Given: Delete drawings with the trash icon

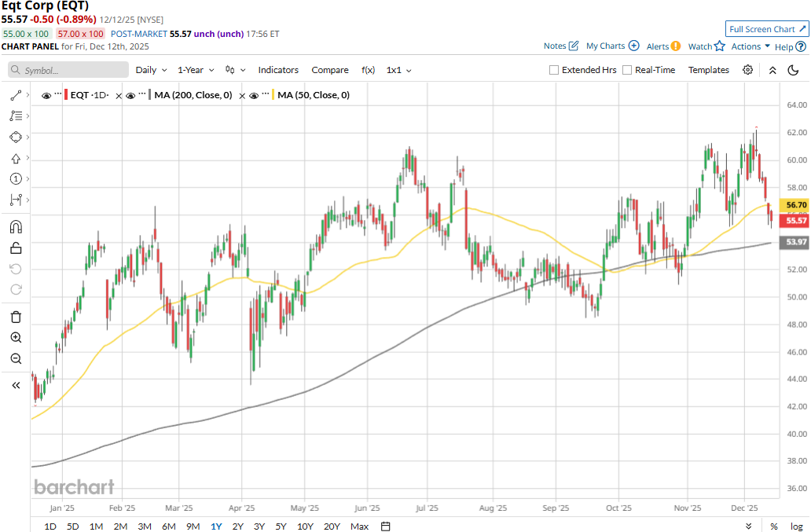Looking at the screenshot, I should (16, 317).
